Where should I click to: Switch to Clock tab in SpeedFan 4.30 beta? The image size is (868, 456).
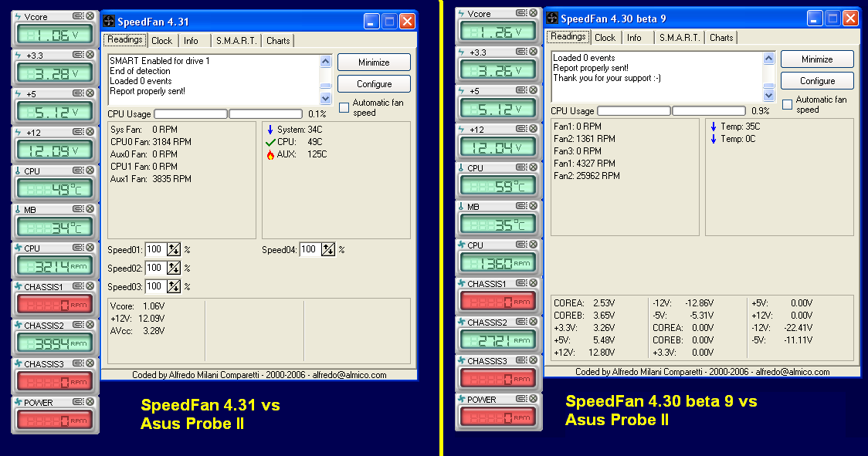[605, 38]
